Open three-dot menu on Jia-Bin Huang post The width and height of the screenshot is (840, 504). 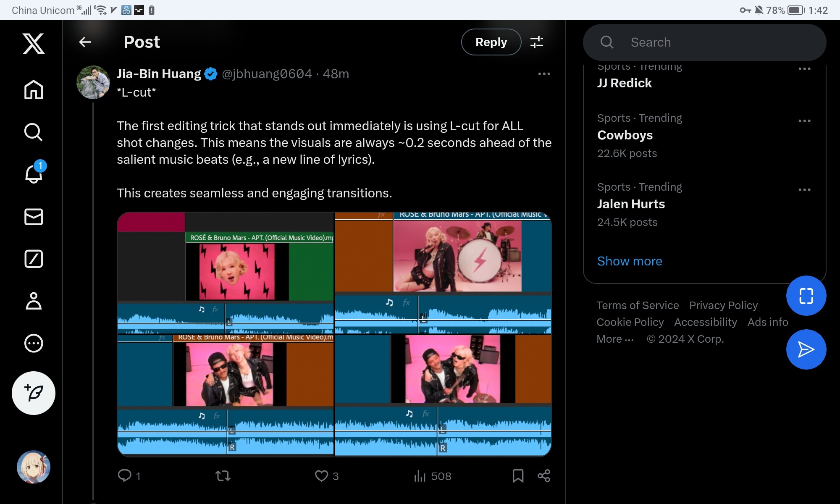(x=544, y=74)
